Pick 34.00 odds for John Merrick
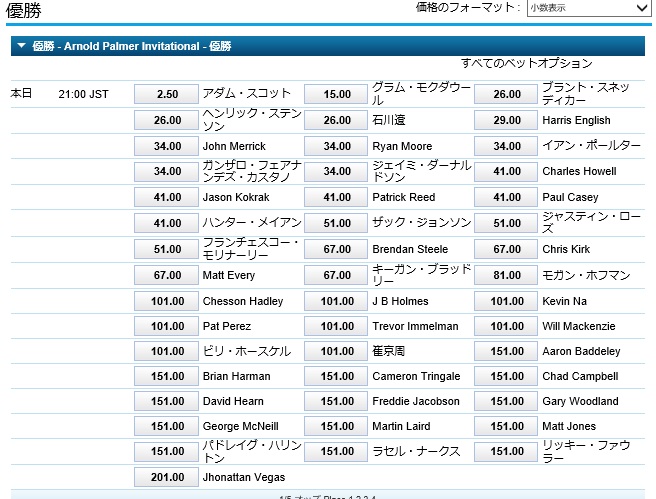 point(167,146)
